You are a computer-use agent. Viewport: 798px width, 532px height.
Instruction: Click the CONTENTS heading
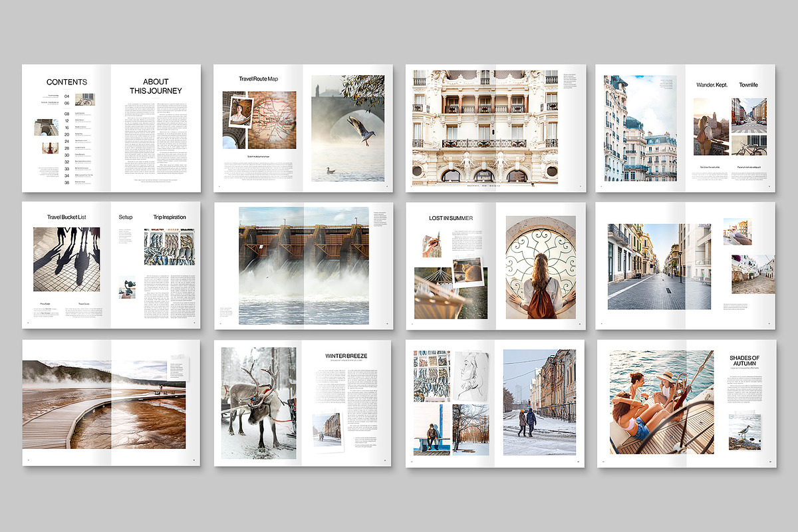[x=66, y=82]
